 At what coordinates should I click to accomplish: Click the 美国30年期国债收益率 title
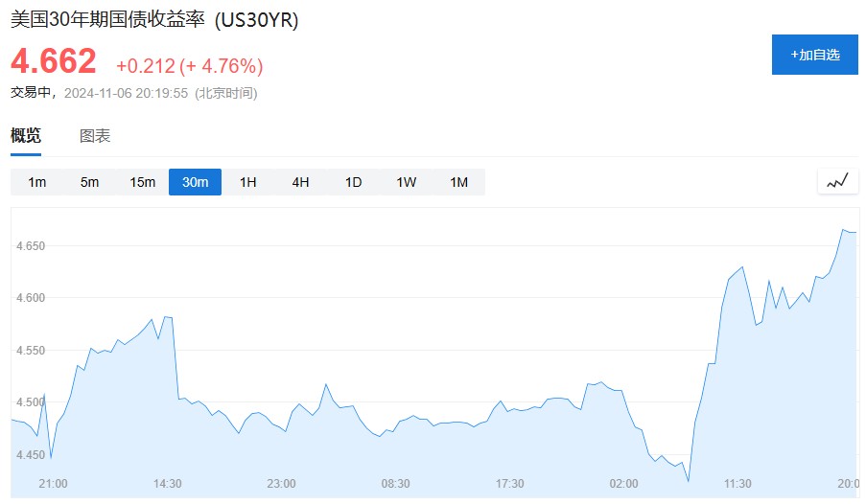[107, 20]
